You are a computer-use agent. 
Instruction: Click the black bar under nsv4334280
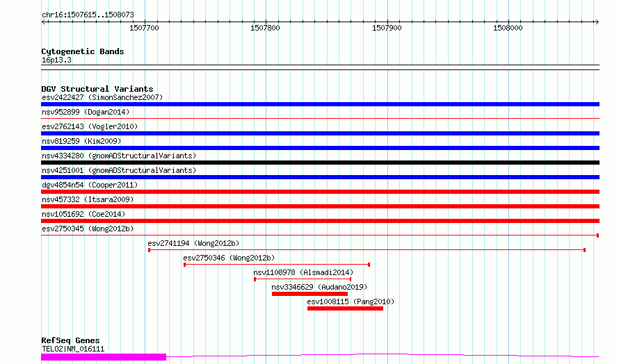pos(320,163)
